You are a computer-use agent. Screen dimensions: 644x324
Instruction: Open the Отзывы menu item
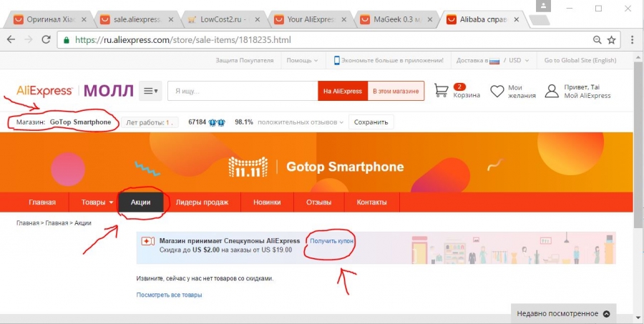pyautogui.click(x=318, y=202)
